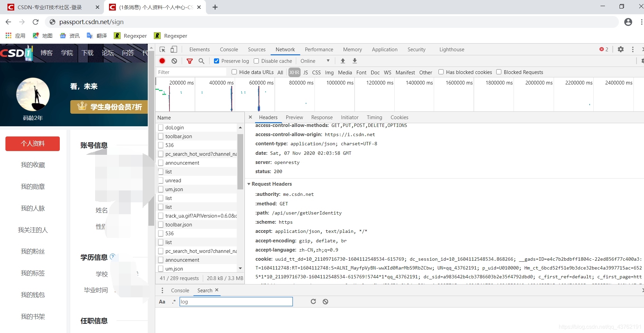Screen dimensions: 644x333
Task: Click the help icon beside 学历信息
Action: (x=112, y=256)
